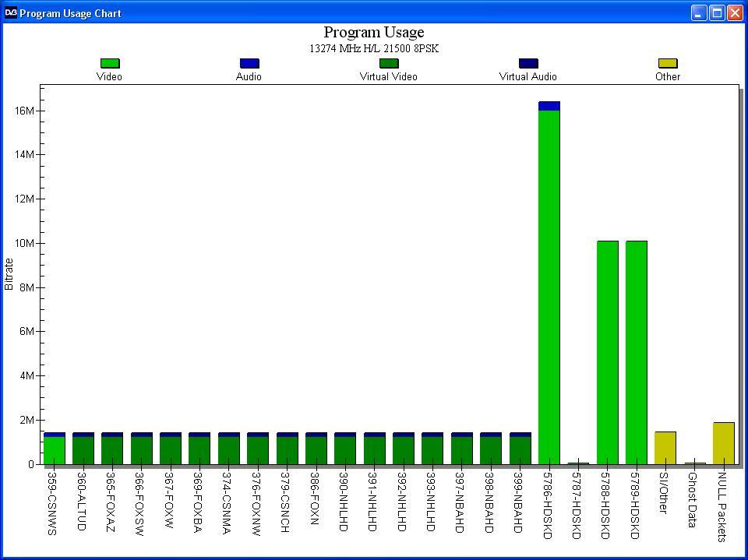Select the Virtual Video legend swatch

pos(389,63)
